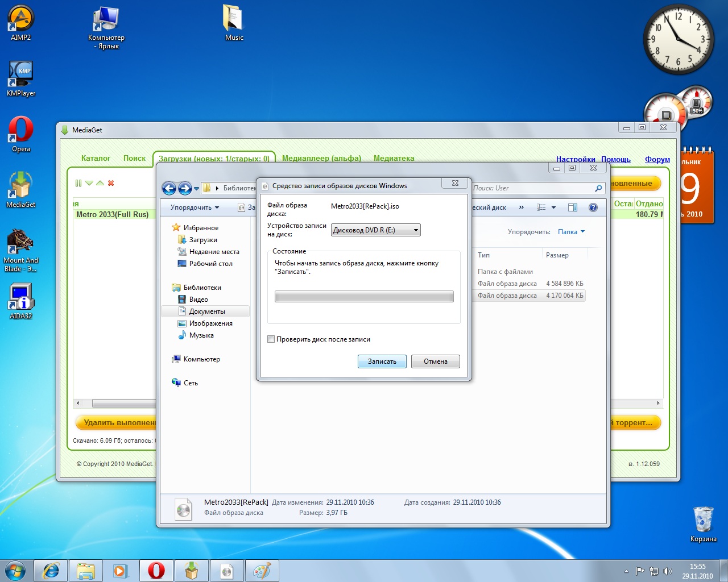Screen dimensions: 728x582
Task: Click Windows Start button
Action: (15, 571)
